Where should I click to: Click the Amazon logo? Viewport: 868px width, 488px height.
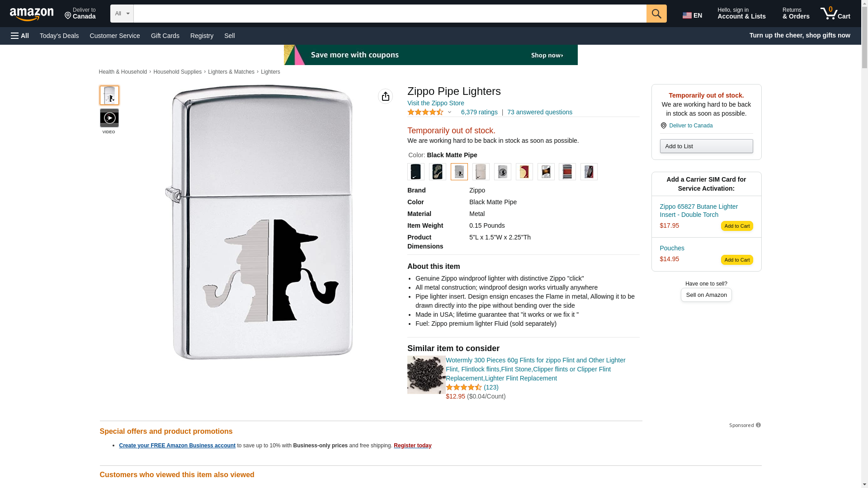pyautogui.click(x=32, y=14)
